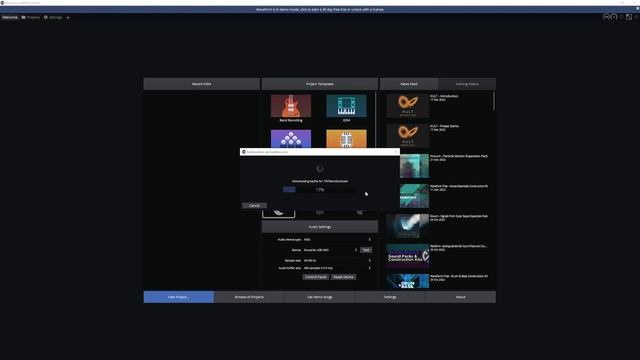Switch to the News Feed tab
The width and height of the screenshot is (640, 360).
coord(409,84)
